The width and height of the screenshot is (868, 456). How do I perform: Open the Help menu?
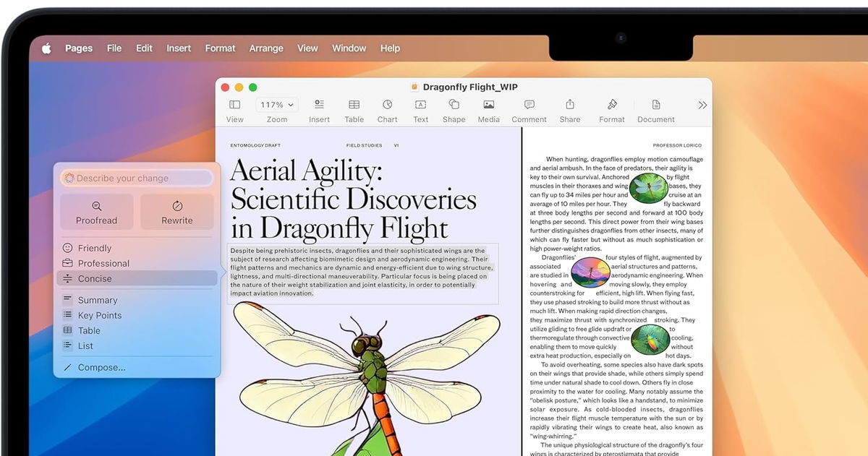coord(390,48)
